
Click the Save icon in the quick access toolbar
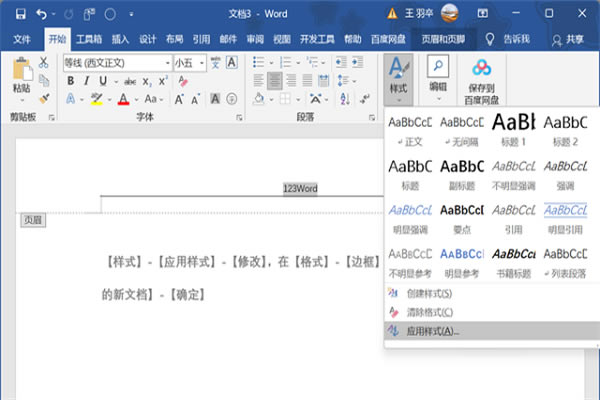coord(21,14)
